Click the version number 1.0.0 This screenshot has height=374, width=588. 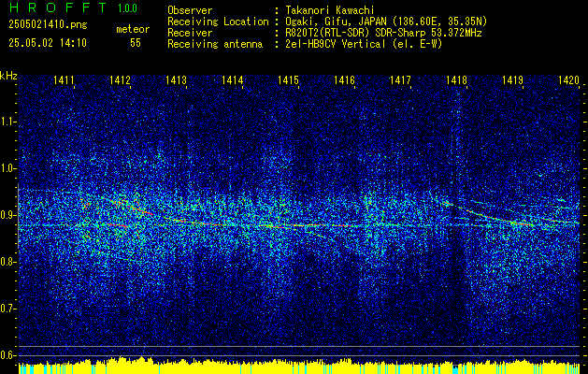pos(127,8)
